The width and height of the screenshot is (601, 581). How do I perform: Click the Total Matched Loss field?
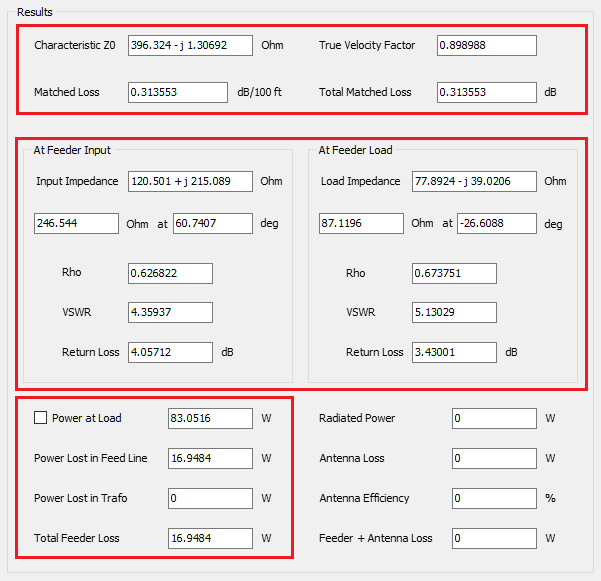[x=486, y=92]
